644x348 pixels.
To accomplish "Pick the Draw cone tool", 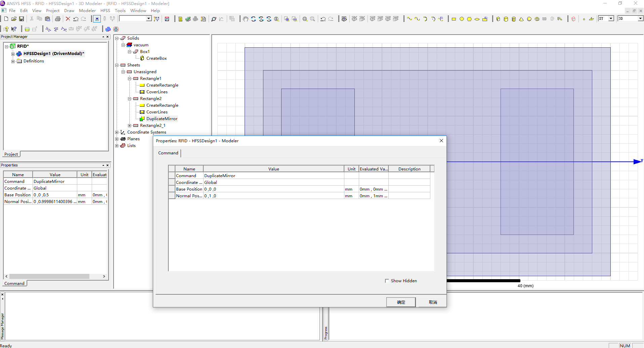I will coord(521,19).
